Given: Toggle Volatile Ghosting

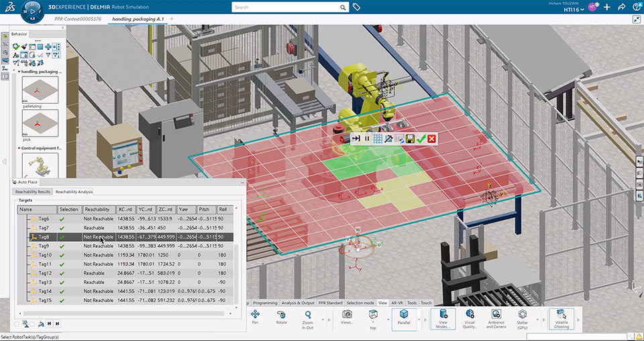Looking at the screenshot, I should (x=561, y=319).
